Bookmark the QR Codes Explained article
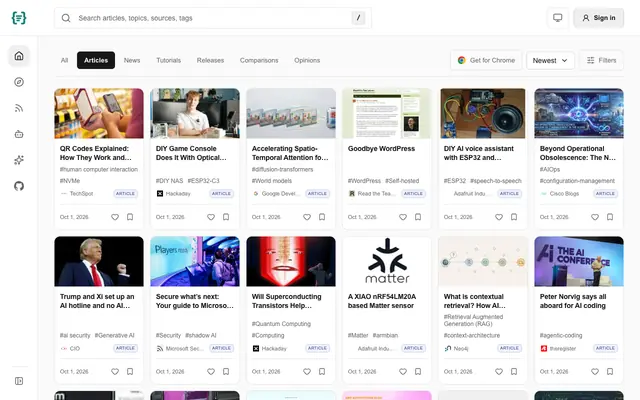Viewport: 640px width, 400px height. tap(130, 217)
